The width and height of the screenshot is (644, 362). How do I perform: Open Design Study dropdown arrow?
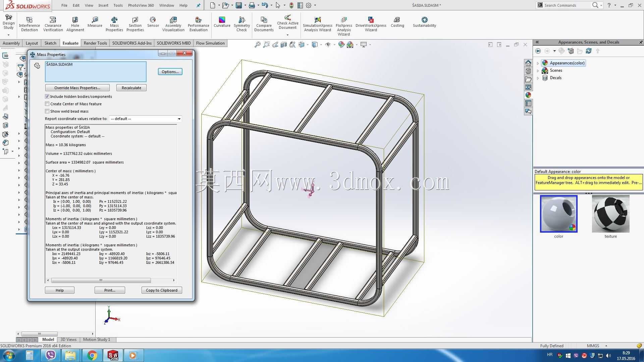point(8,35)
